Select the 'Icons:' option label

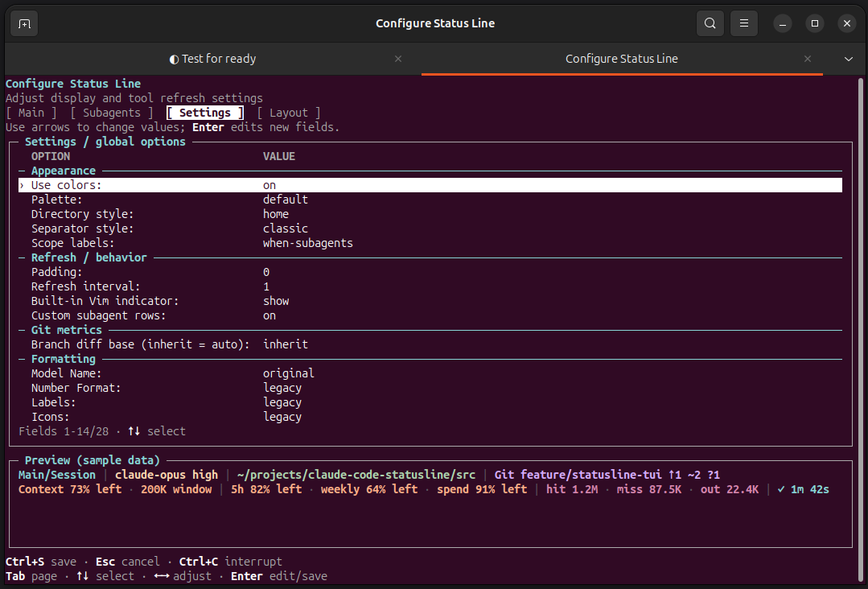click(x=51, y=417)
